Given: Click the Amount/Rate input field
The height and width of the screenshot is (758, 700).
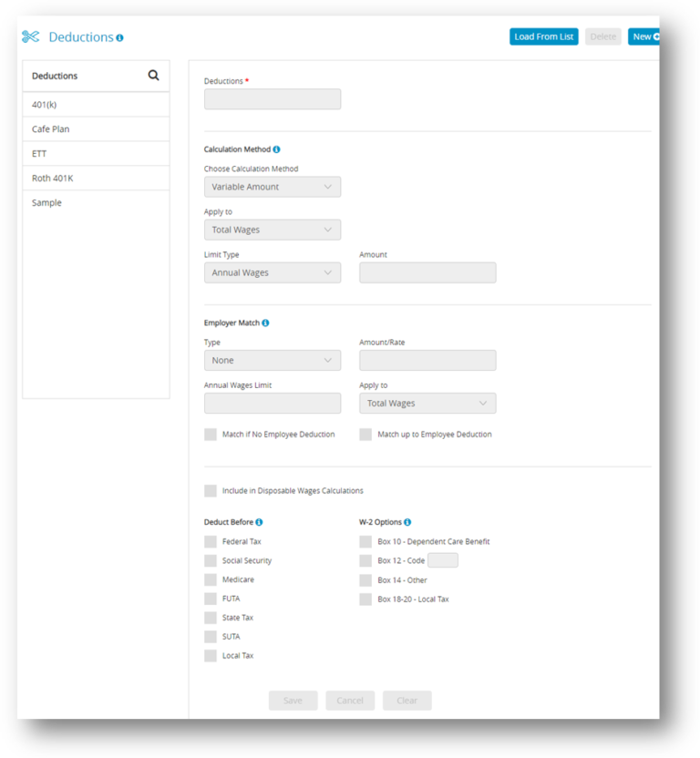Looking at the screenshot, I should tap(427, 360).
